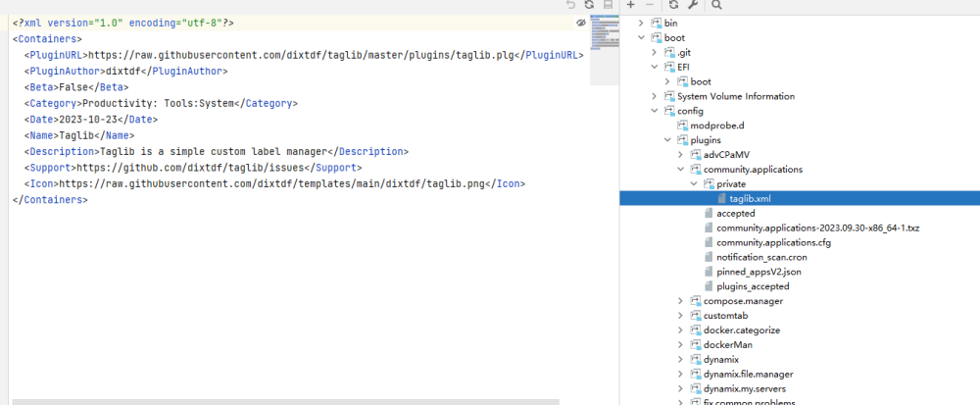Click the taglib.xml file icon

(x=721, y=199)
